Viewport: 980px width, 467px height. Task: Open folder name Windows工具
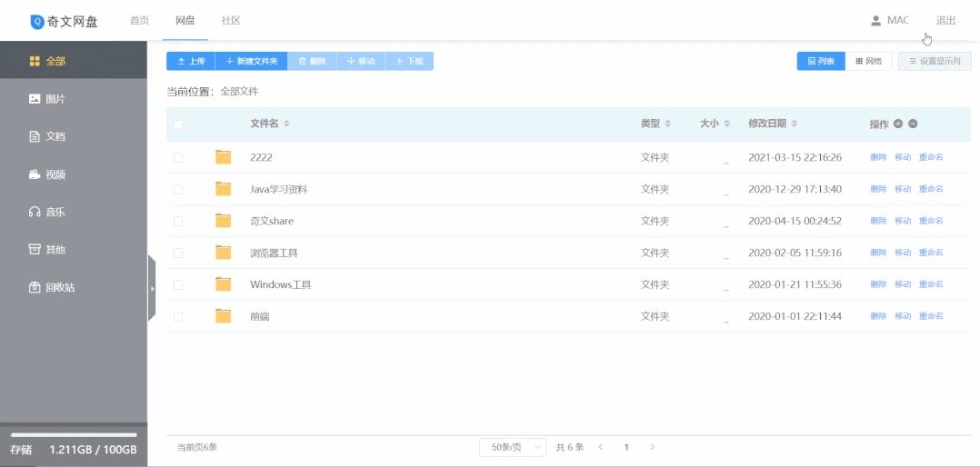coord(281,284)
